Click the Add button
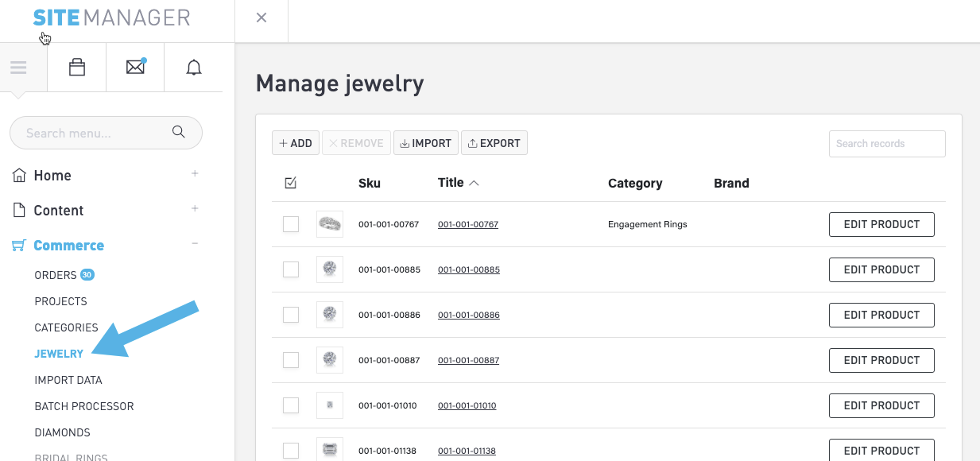 (296, 143)
